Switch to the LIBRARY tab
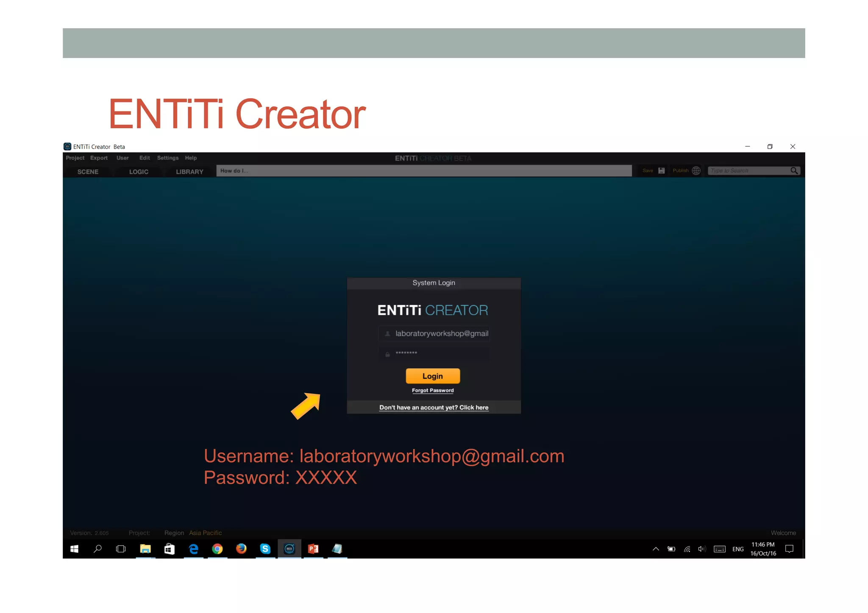This screenshot has height=613, width=868. pyautogui.click(x=189, y=172)
